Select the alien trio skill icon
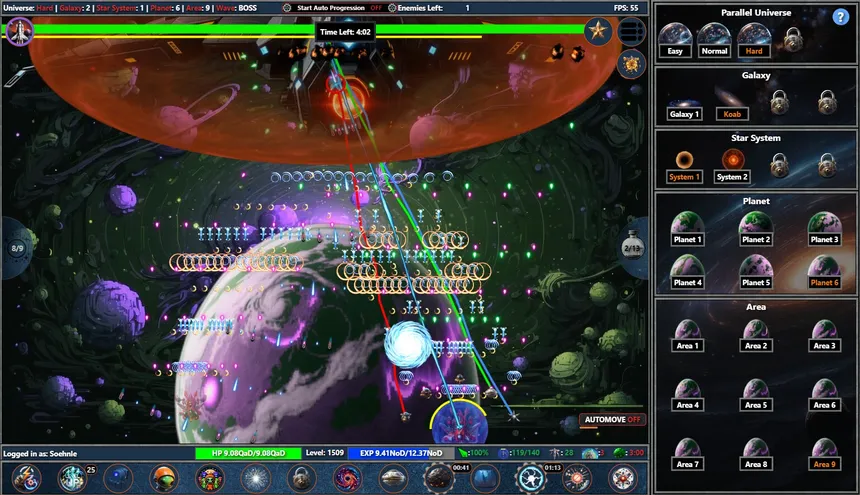Image resolution: width=860 pixels, height=495 pixels. click(210, 479)
